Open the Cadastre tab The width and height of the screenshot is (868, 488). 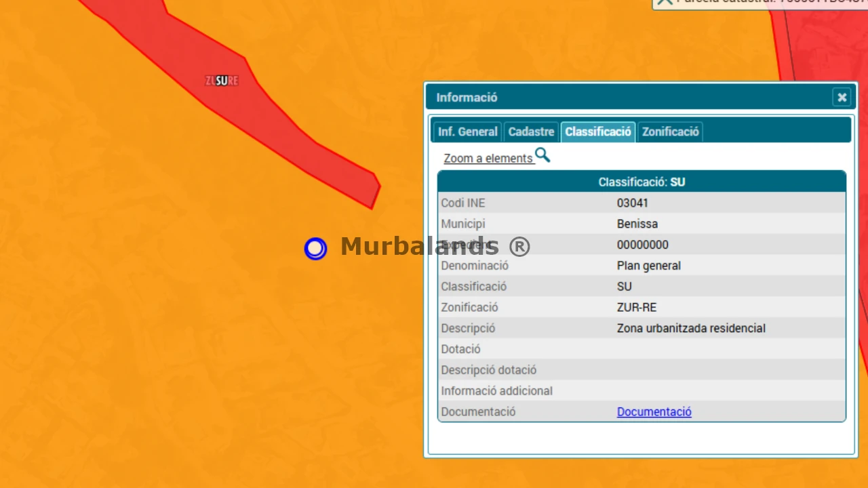531,131
